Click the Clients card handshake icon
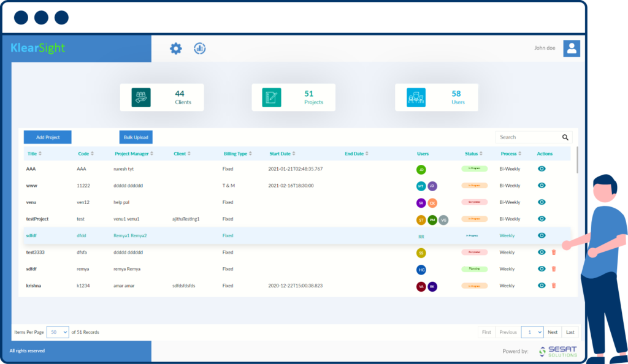Screen dimensions: 628x364 (141, 97)
